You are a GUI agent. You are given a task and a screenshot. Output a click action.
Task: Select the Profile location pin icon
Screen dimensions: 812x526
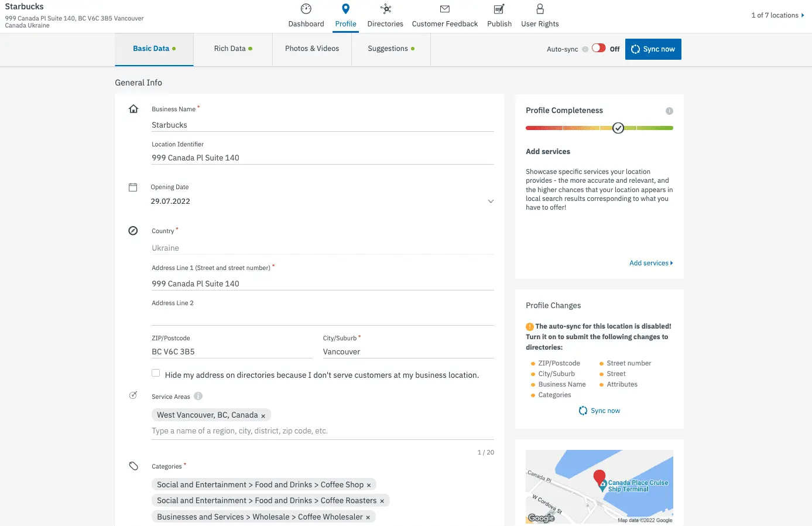click(346, 9)
